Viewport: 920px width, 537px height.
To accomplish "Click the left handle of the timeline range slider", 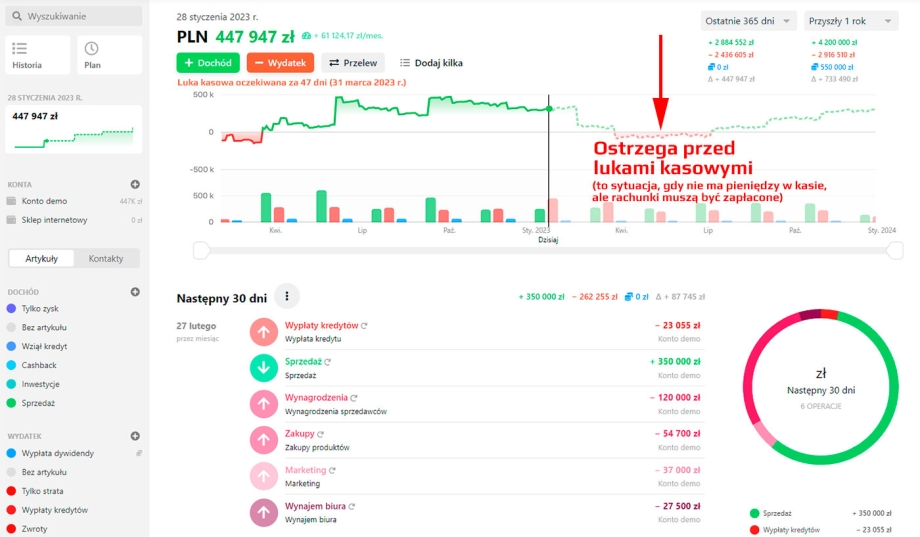I will [201, 249].
